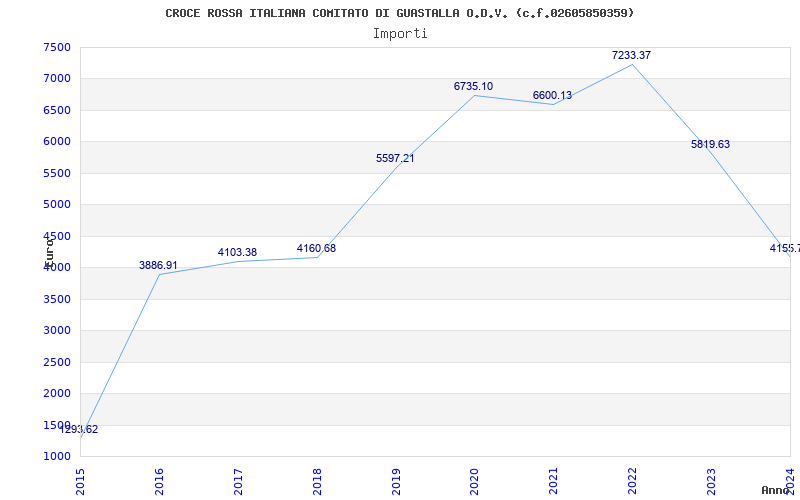Select data label 6735.10

click(473, 87)
